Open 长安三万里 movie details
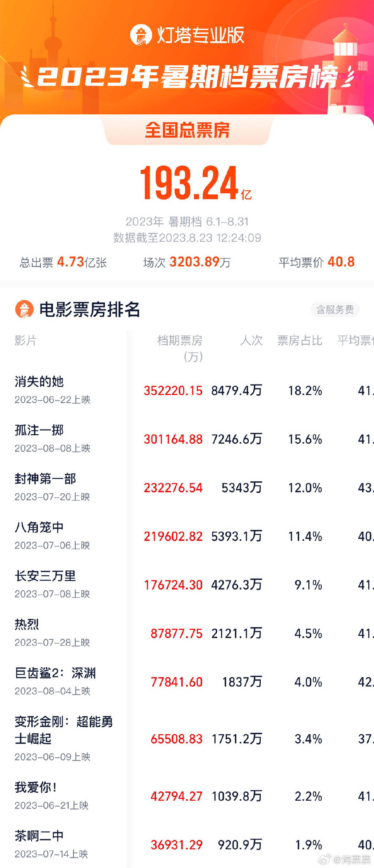 [45, 576]
